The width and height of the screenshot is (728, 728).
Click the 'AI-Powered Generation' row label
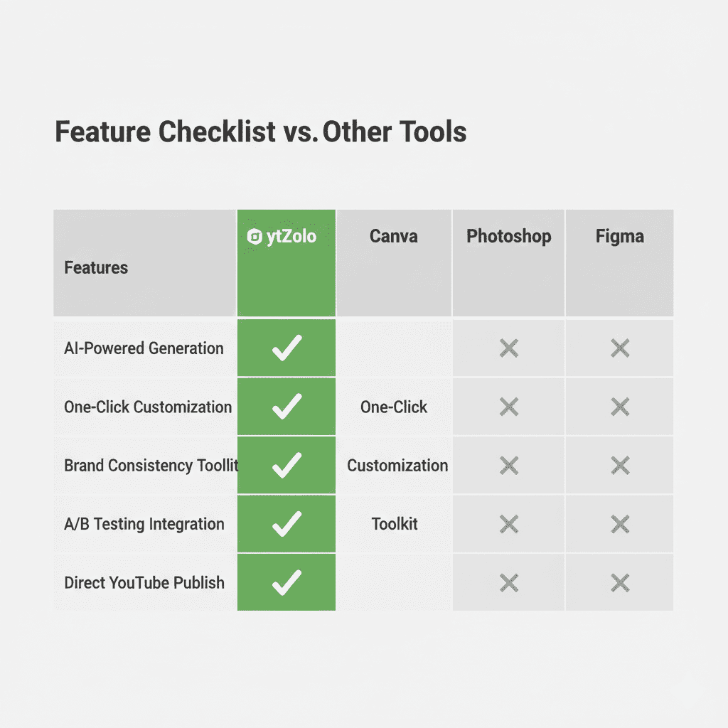(144, 348)
